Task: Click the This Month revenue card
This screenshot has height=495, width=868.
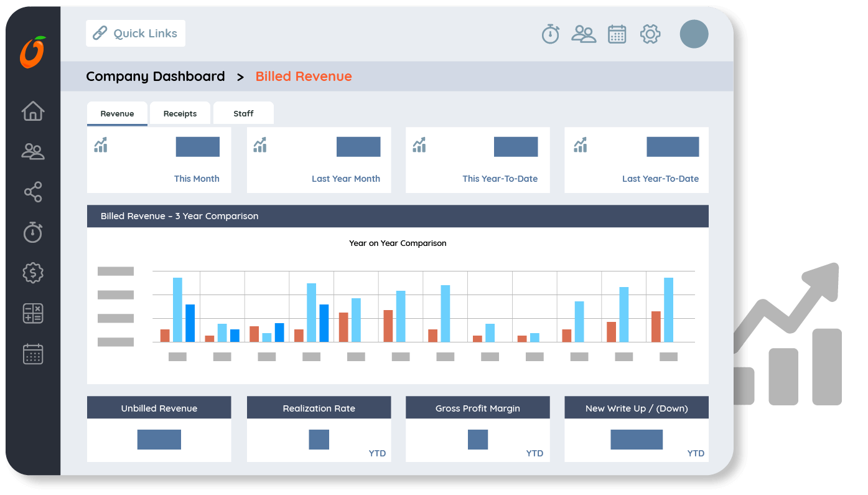Action: click(159, 160)
